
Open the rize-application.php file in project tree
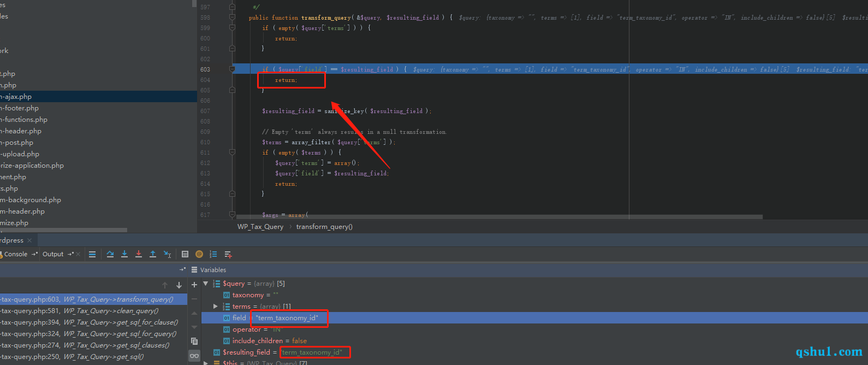click(x=32, y=166)
